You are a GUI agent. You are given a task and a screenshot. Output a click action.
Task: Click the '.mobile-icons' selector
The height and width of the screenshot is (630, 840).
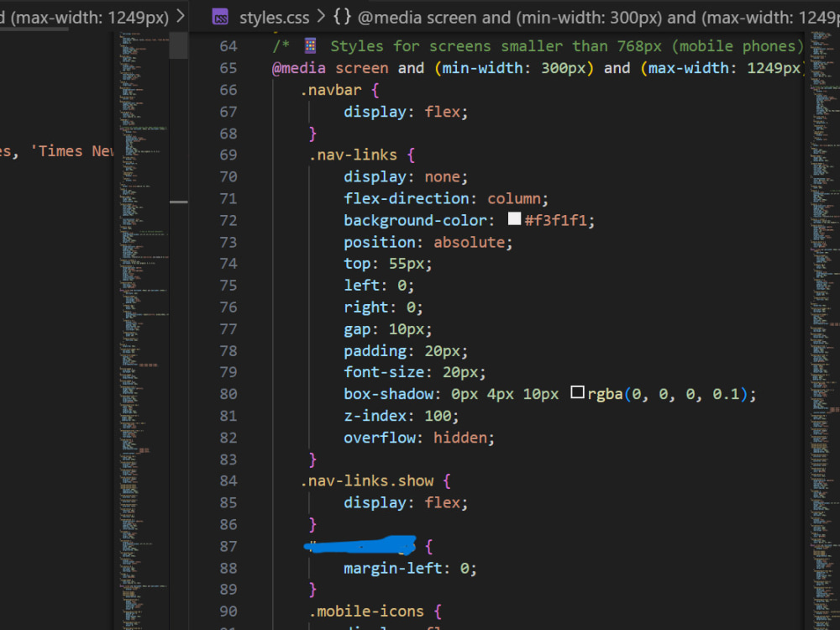[366, 612]
